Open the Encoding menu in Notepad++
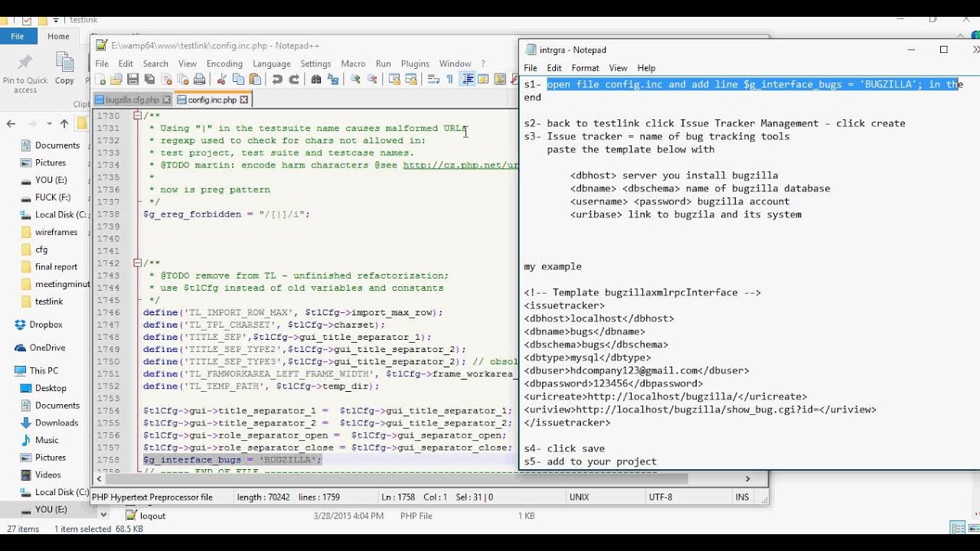The height and width of the screenshot is (551, 980). pyautogui.click(x=224, y=64)
